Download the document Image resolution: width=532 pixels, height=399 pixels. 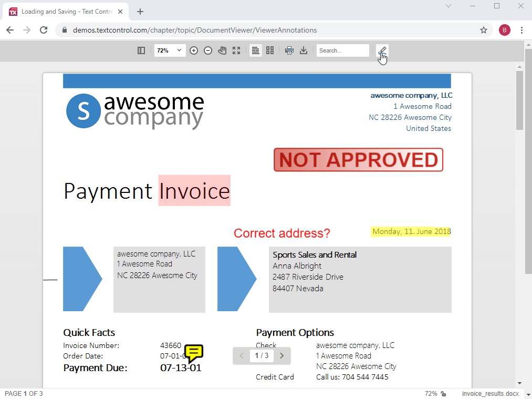(x=304, y=50)
